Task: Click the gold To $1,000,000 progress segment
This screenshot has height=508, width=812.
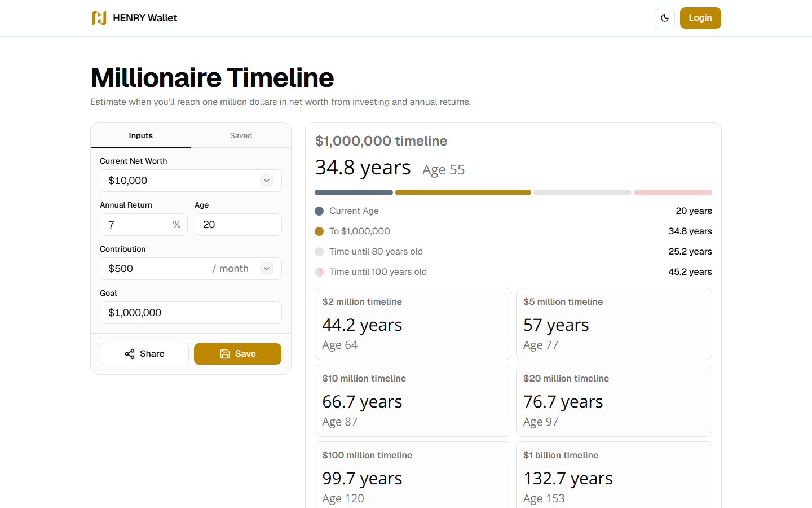Action: pyautogui.click(x=463, y=192)
